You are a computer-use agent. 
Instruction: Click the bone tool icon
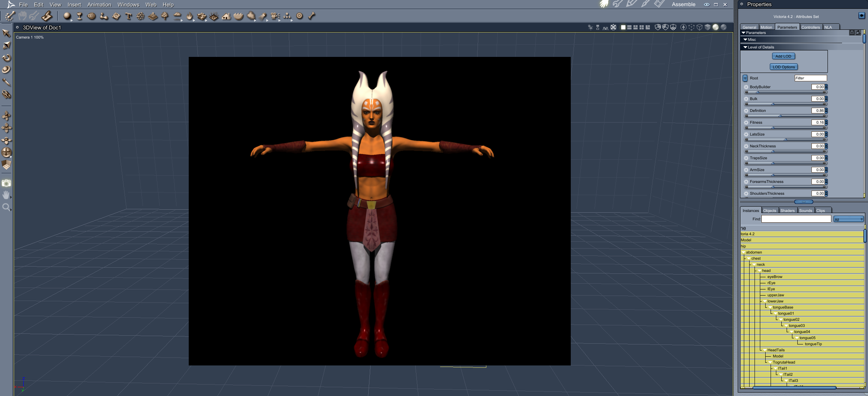(x=312, y=16)
